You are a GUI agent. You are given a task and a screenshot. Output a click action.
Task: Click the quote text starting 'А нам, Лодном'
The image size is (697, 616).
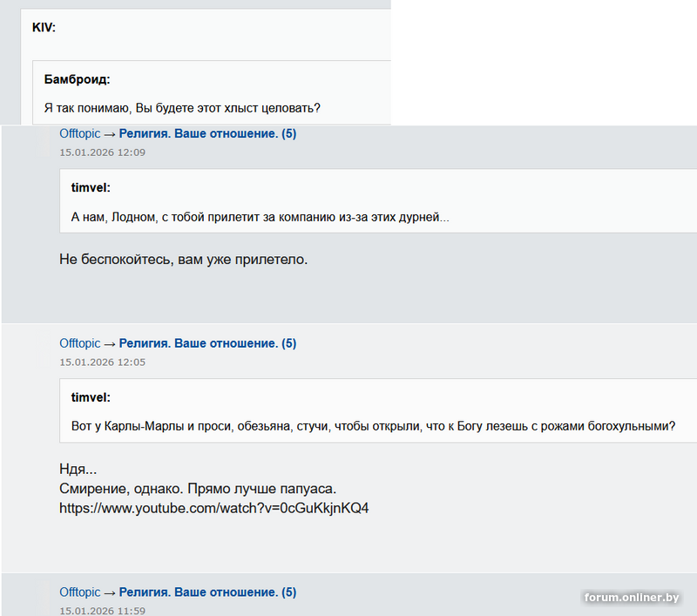tap(260, 216)
